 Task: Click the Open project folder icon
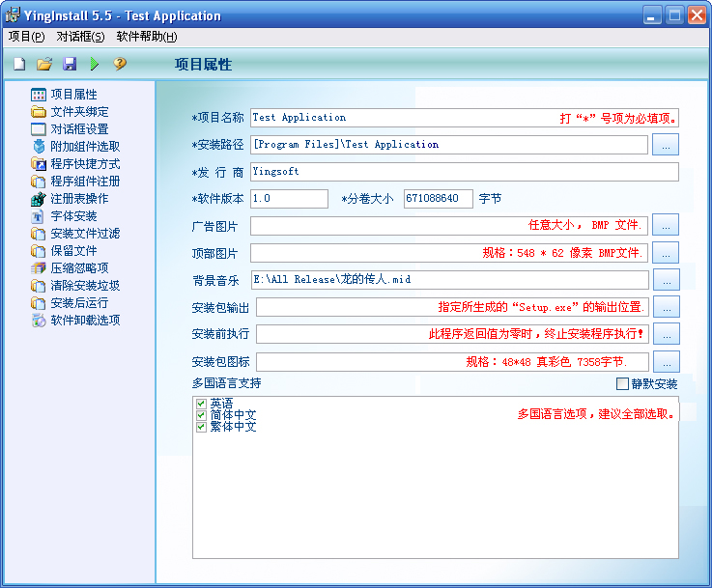click(44, 64)
